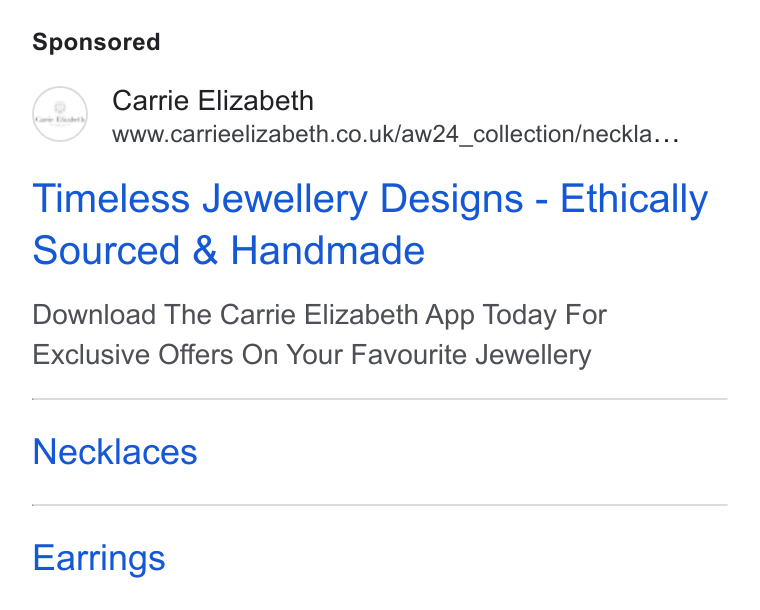Click the divider between Necklaces and Earrings
The width and height of the screenshot is (760, 610).
click(x=380, y=505)
